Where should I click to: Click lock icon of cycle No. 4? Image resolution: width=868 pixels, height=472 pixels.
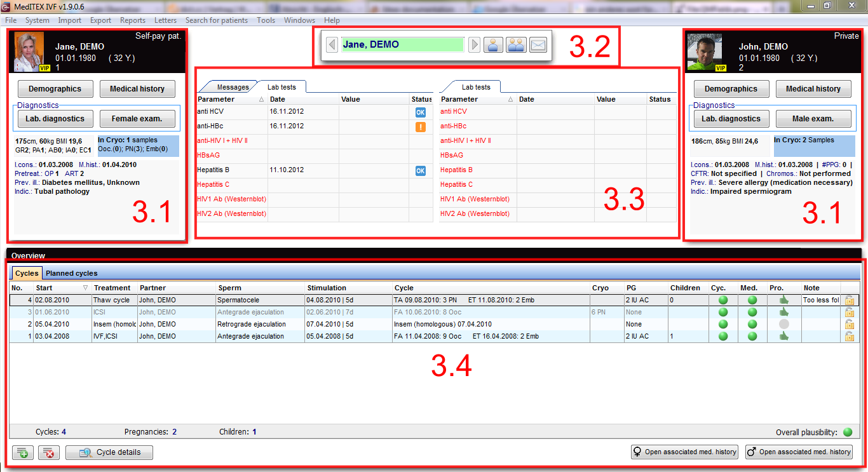tap(849, 300)
